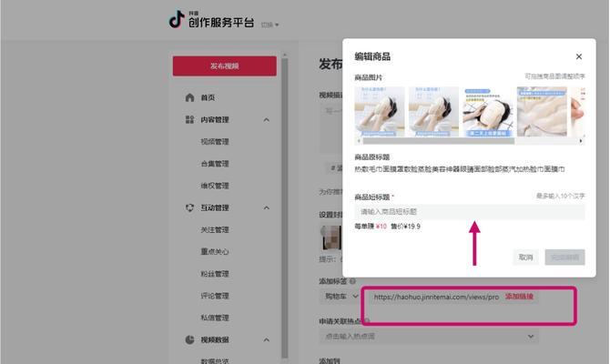Click the 互动管理 shield icon
Viewport: 610px width, 364px height.
click(x=189, y=207)
